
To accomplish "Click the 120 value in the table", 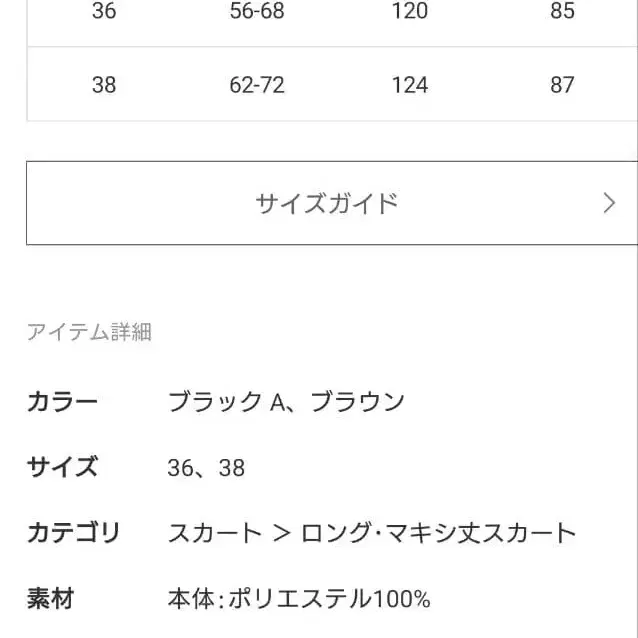I will point(410,11).
